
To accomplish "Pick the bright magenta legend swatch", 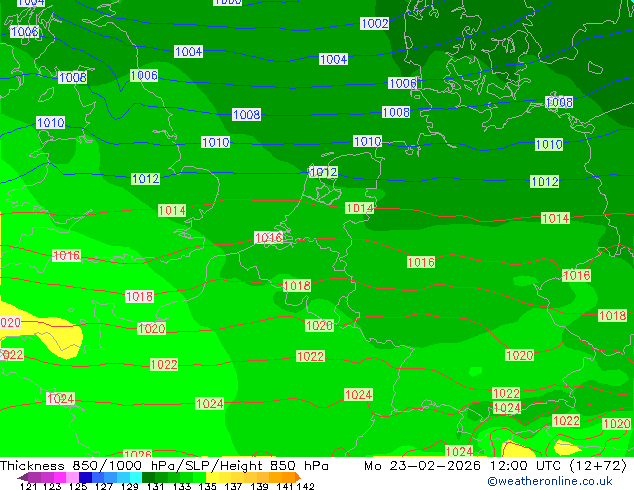I will 60,477.
